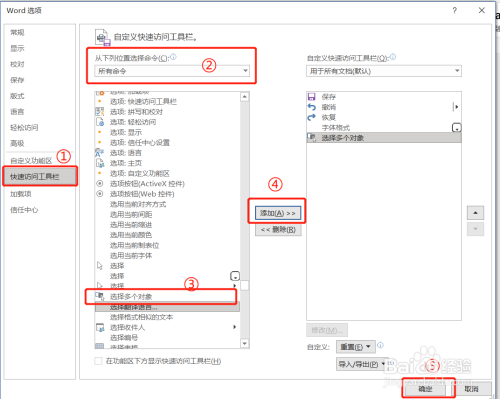Switch to the 版式 category
The width and height of the screenshot is (500, 399).
click(x=17, y=96)
